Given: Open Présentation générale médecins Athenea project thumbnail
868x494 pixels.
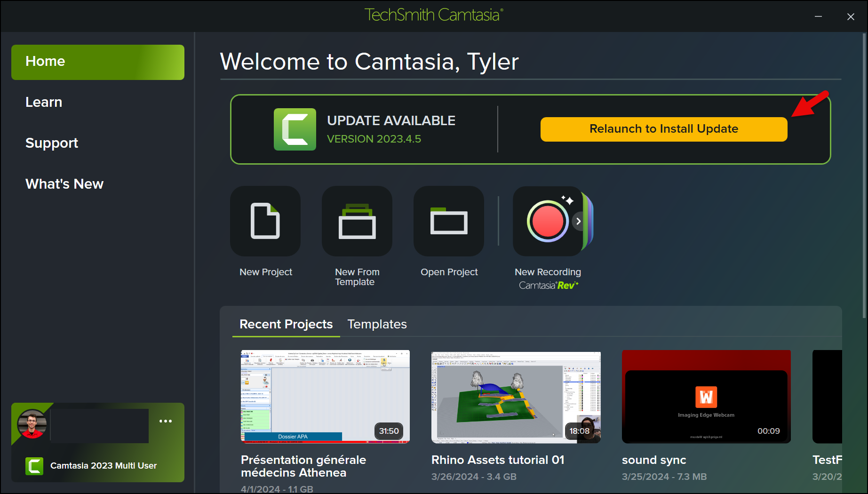Looking at the screenshot, I should pyautogui.click(x=325, y=396).
